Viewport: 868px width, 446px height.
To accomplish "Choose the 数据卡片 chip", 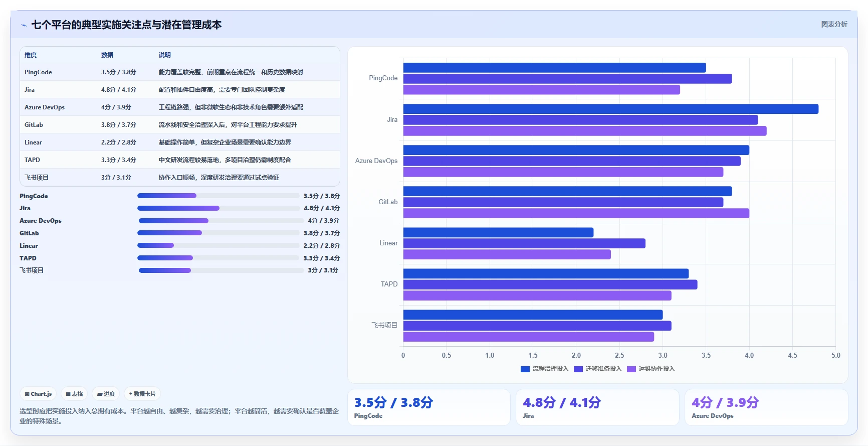I will click(x=142, y=394).
